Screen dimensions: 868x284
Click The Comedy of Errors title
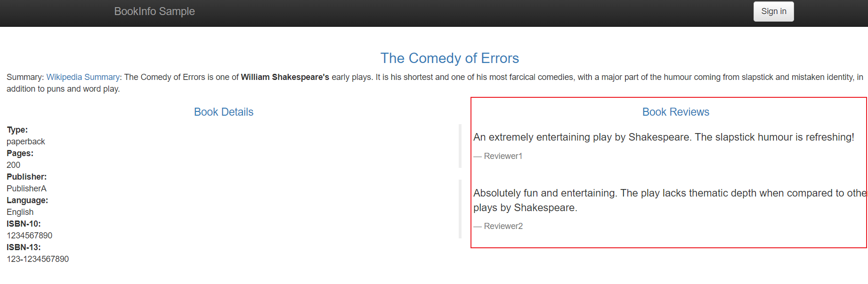tap(449, 58)
